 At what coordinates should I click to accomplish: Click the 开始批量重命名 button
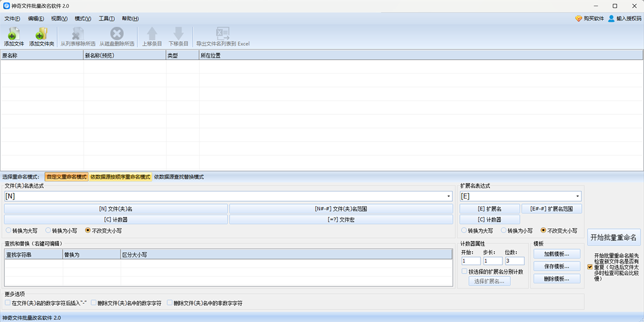pos(613,237)
